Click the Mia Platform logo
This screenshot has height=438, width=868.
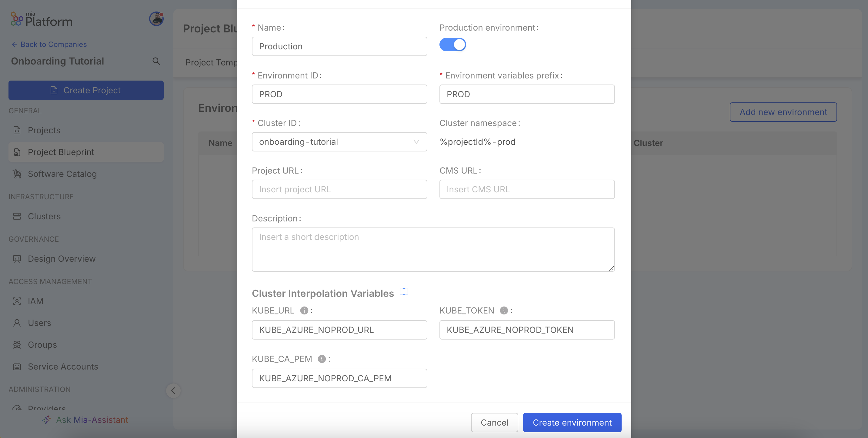(42, 19)
